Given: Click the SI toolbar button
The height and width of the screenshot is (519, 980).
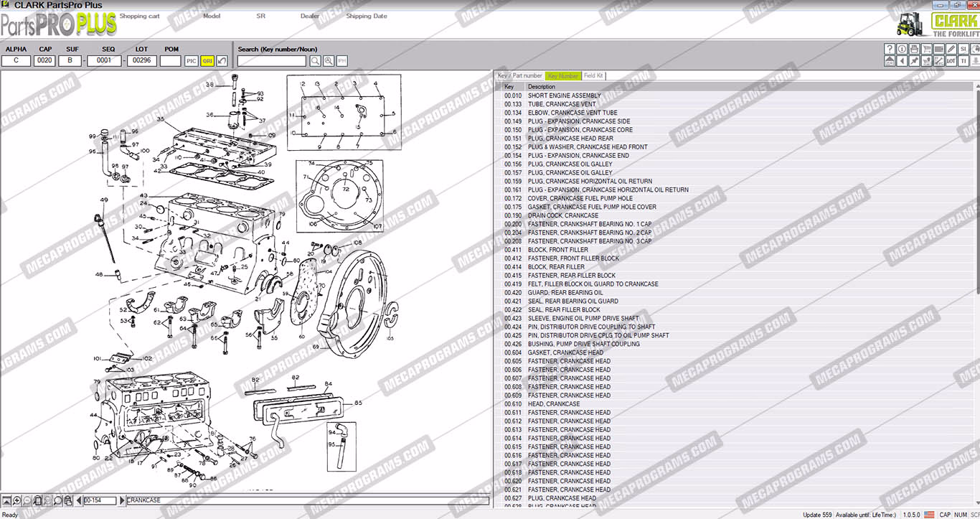Looking at the screenshot, I should pyautogui.click(x=963, y=49).
